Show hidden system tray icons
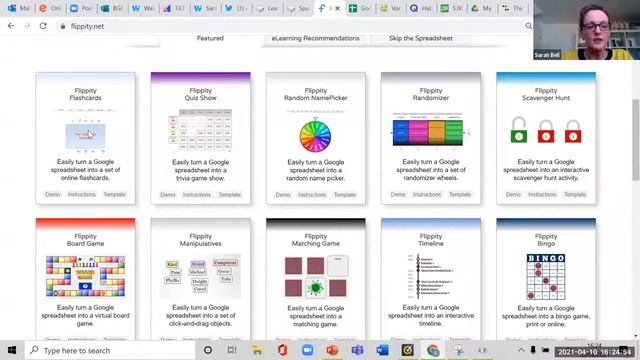 tap(521, 350)
